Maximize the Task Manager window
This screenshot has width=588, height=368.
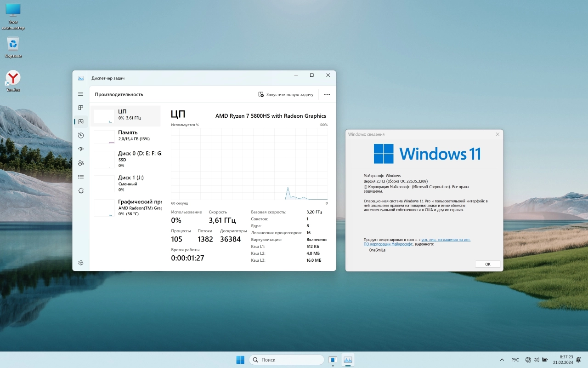311,75
